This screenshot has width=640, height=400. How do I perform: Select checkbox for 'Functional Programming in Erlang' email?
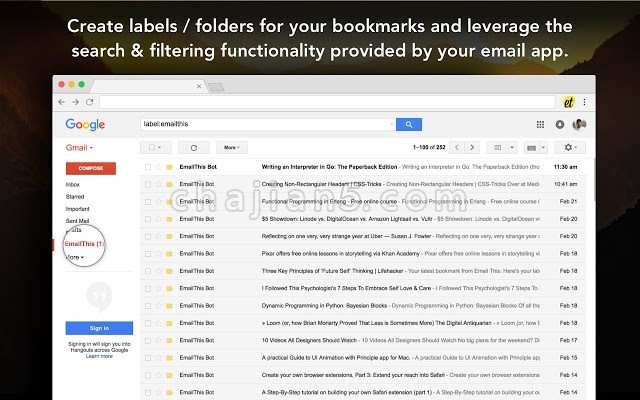click(148, 202)
